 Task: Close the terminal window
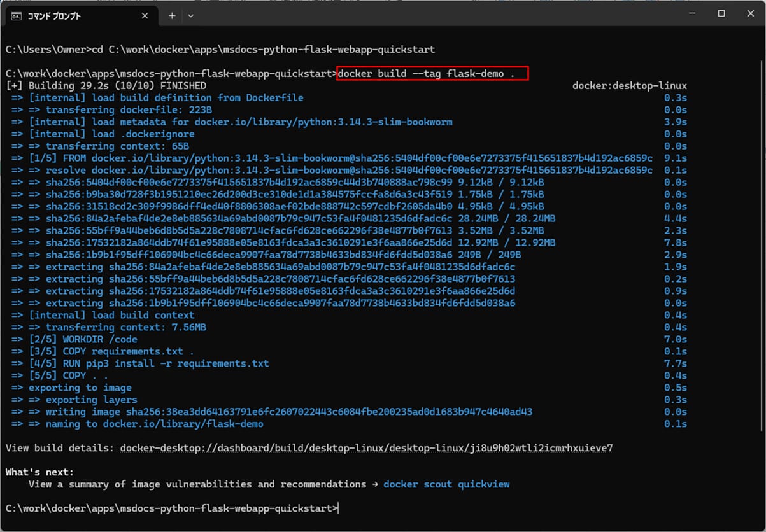[x=750, y=13]
